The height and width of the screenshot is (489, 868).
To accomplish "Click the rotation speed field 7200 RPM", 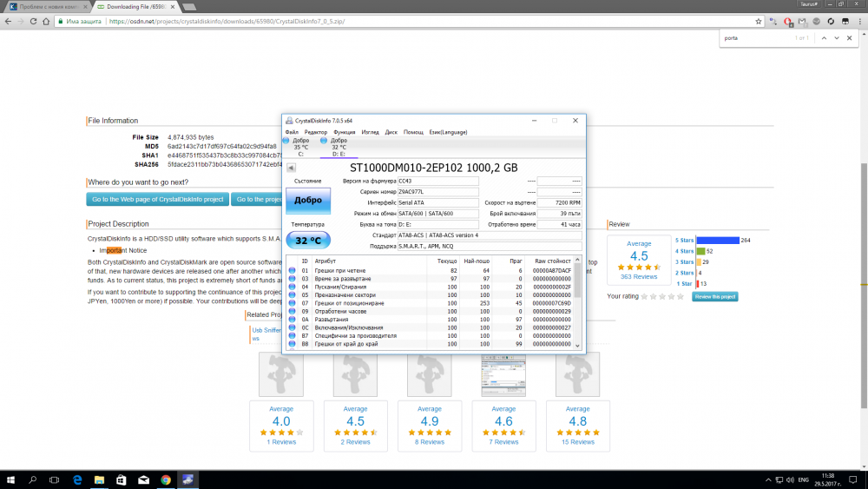I will pyautogui.click(x=560, y=202).
